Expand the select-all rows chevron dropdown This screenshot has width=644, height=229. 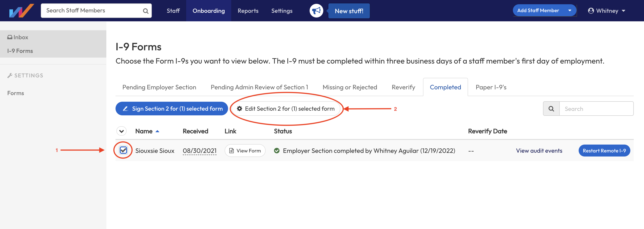point(121,131)
